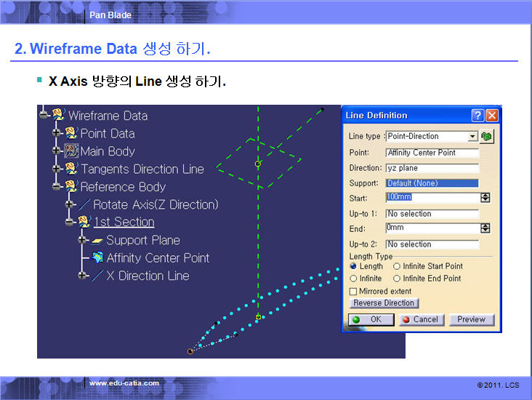532x400 pixels.
Task: Click the line type lock icon button
Action: click(486, 137)
